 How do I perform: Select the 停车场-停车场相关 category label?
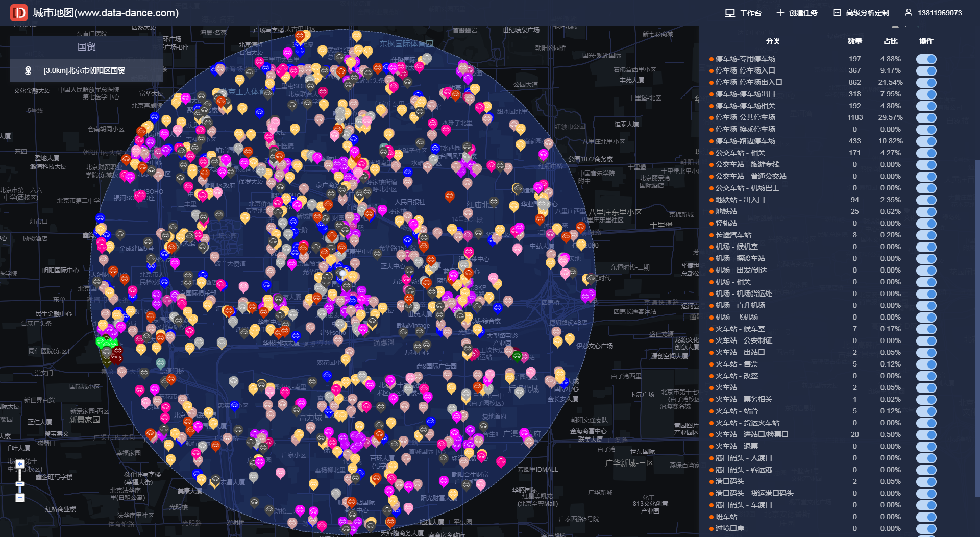tap(745, 106)
